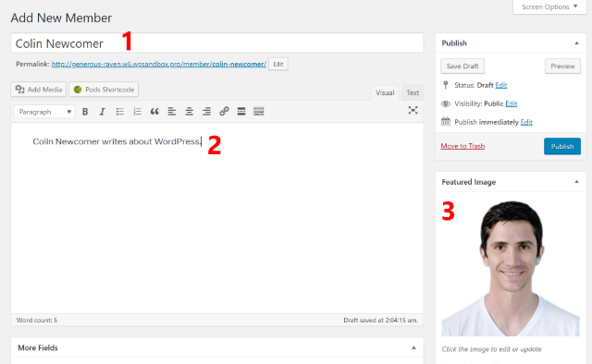Viewport: 592px width, 364px height.
Task: Click the status pin icon
Action: (x=446, y=85)
